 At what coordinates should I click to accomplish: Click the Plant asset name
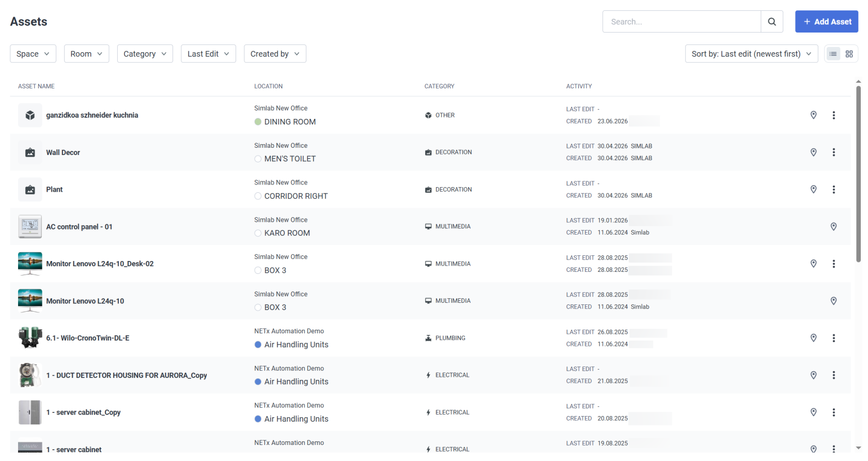[x=54, y=190]
